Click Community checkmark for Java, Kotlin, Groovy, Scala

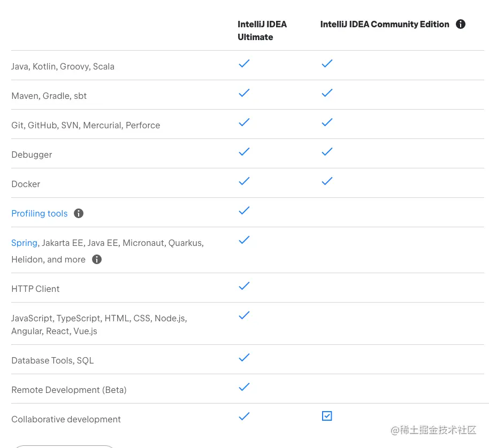(327, 64)
